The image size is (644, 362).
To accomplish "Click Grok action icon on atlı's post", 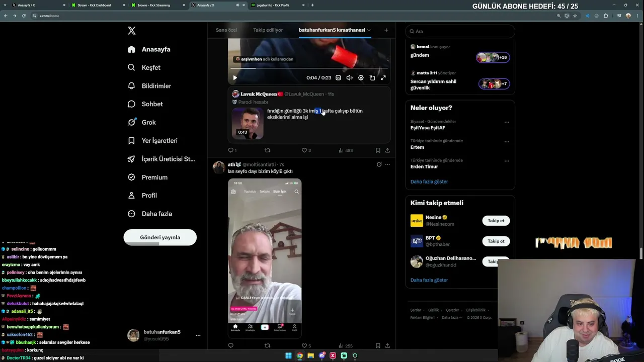I will coord(379,164).
